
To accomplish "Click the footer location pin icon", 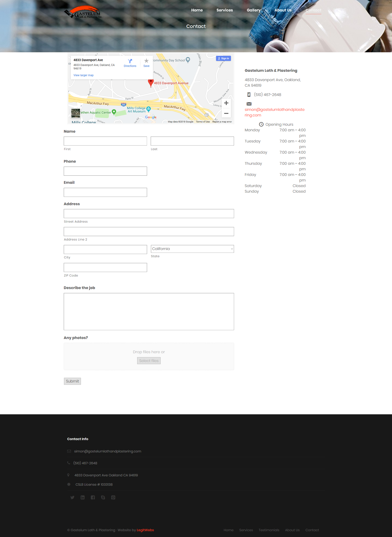I will tap(68, 475).
